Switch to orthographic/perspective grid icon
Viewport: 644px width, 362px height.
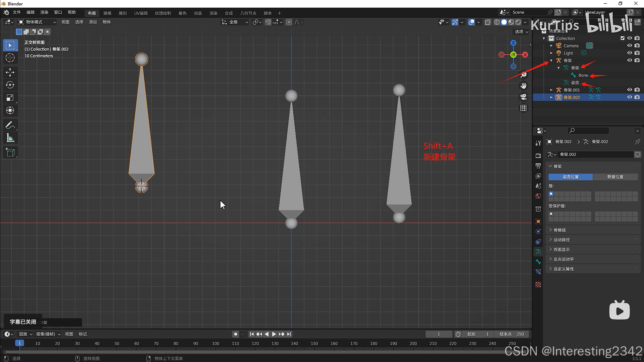coord(523,108)
